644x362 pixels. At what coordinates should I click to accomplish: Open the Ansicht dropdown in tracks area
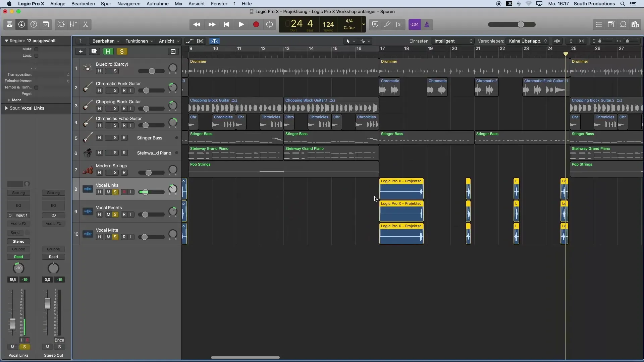[x=169, y=41]
